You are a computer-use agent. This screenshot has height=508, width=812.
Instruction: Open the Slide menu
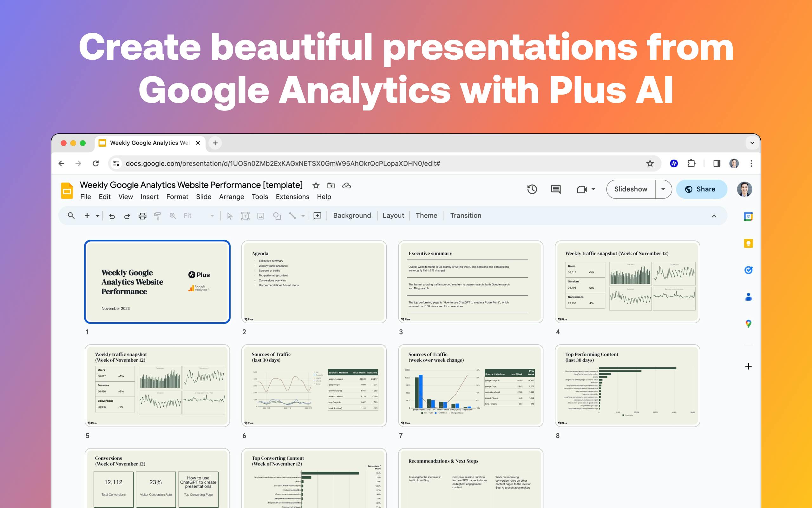tap(204, 197)
